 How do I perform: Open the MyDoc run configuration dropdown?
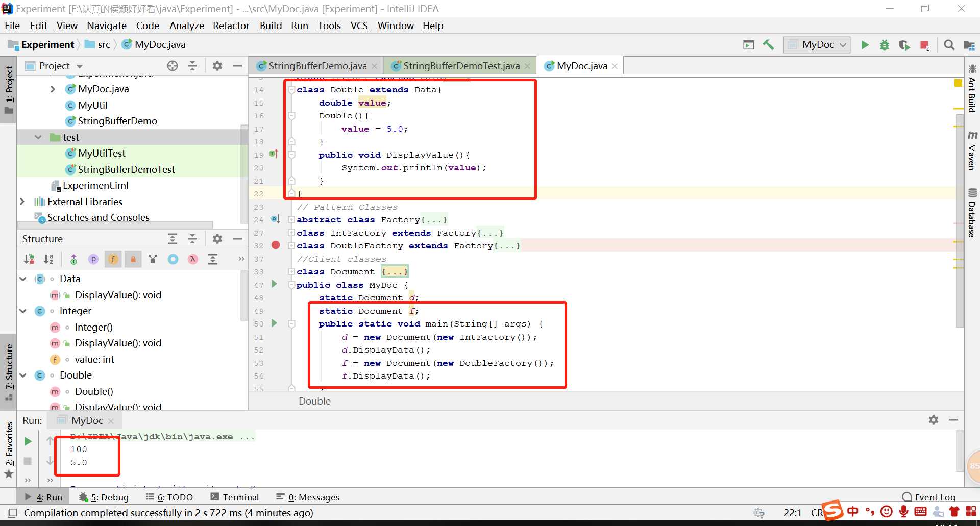click(817, 45)
